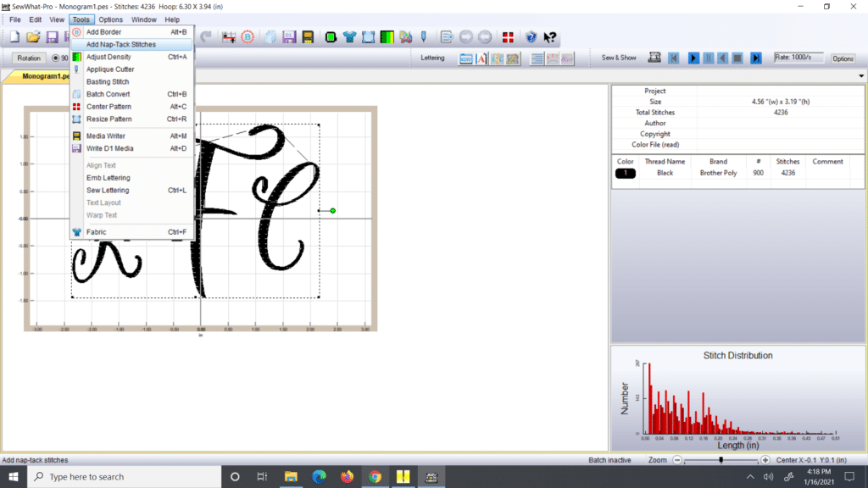Click the Rotation button
The width and height of the screenshot is (868, 488).
point(29,58)
